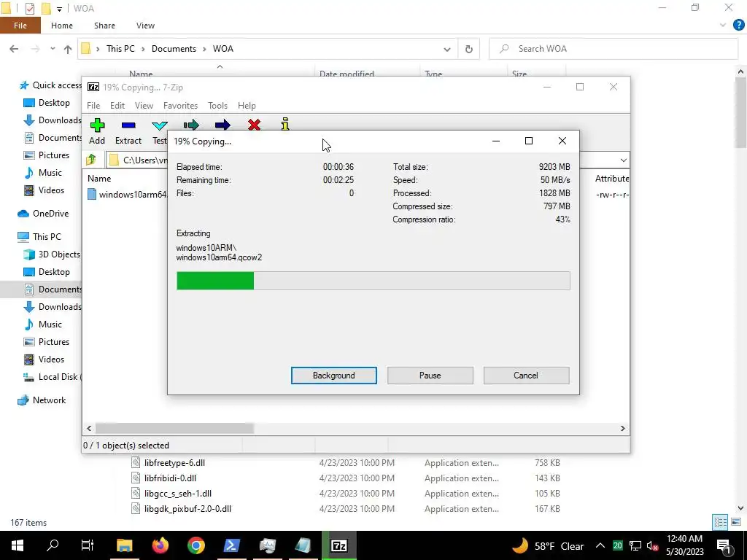Image resolution: width=747 pixels, height=560 pixels.
Task: Click Documents in the Explorer breadcrumb
Action: (174, 49)
